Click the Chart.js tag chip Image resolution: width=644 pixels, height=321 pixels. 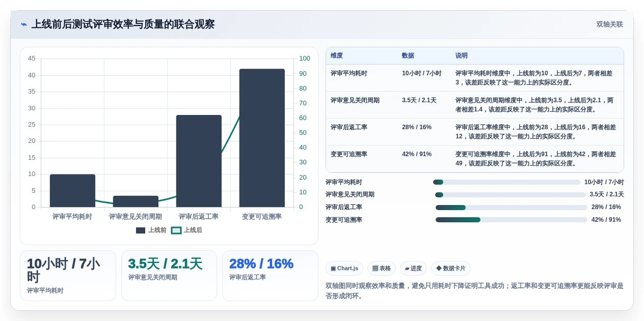coord(344,269)
